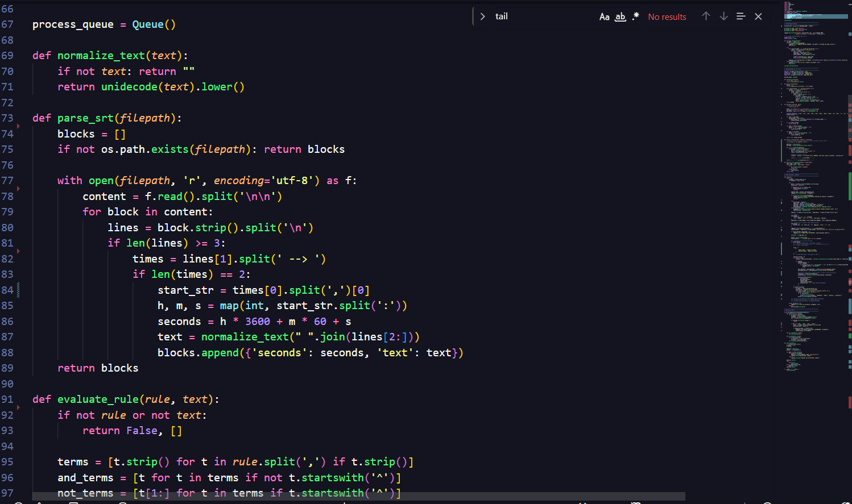Click 'map(int' call on line 85
The width and height of the screenshot is (852, 504).
point(242,306)
